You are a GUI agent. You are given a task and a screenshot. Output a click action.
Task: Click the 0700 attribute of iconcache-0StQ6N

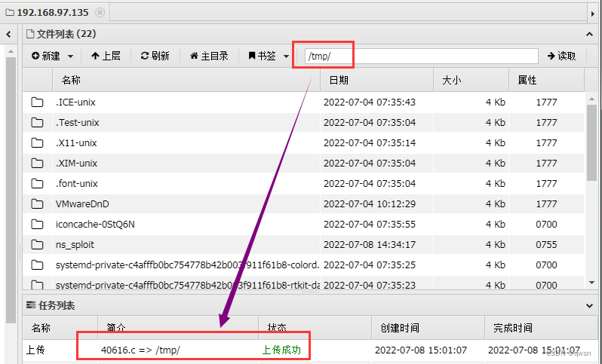tap(546, 225)
